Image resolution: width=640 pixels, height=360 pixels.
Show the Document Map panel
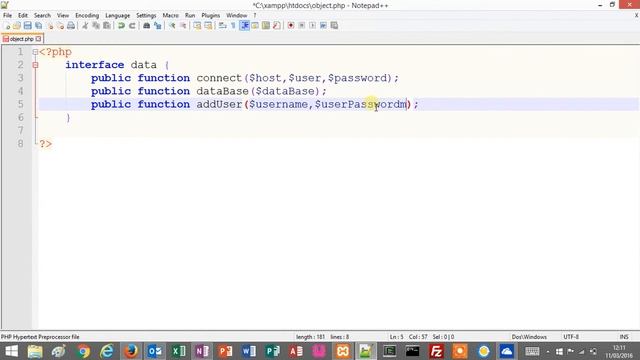click(x=266, y=26)
